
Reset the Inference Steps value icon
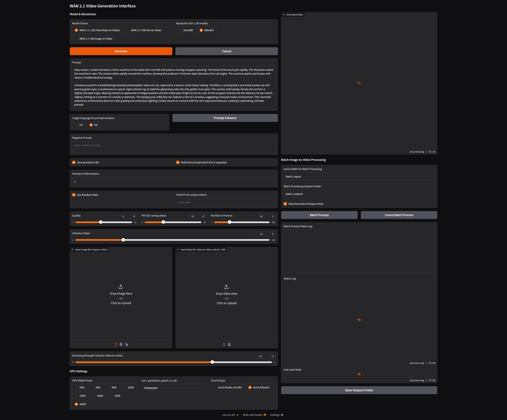click(x=273, y=234)
